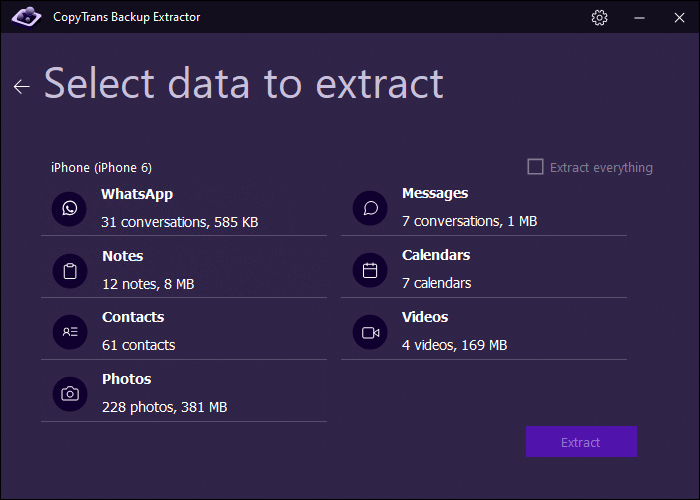Open settings via the gear icon
Image resolution: width=700 pixels, height=500 pixels.
click(x=600, y=17)
